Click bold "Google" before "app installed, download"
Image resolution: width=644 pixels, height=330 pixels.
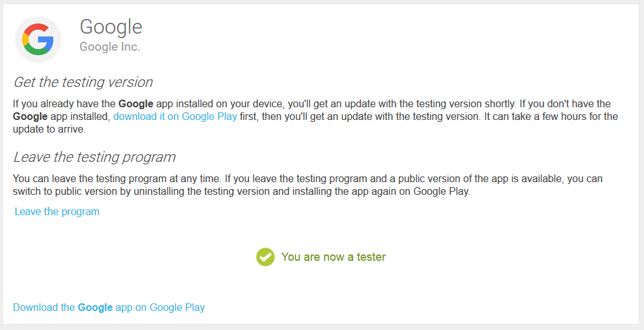[30, 117]
